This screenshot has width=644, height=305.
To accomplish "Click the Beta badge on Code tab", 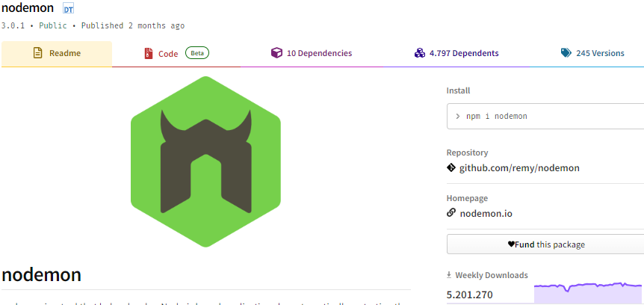I will coord(197,53).
